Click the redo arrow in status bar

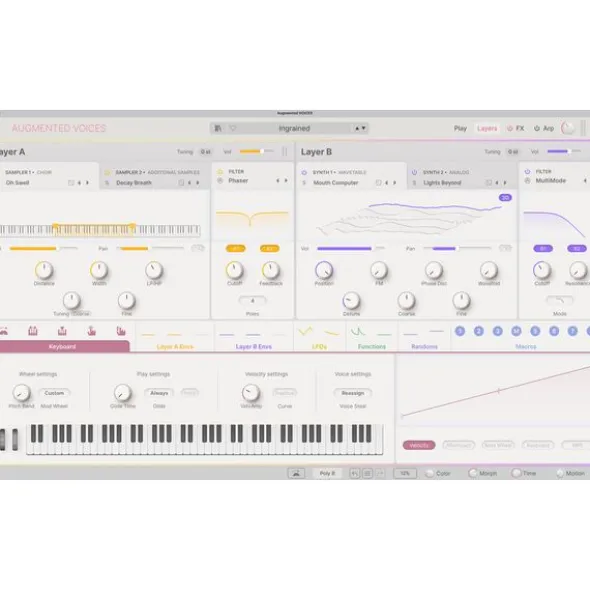point(380,473)
